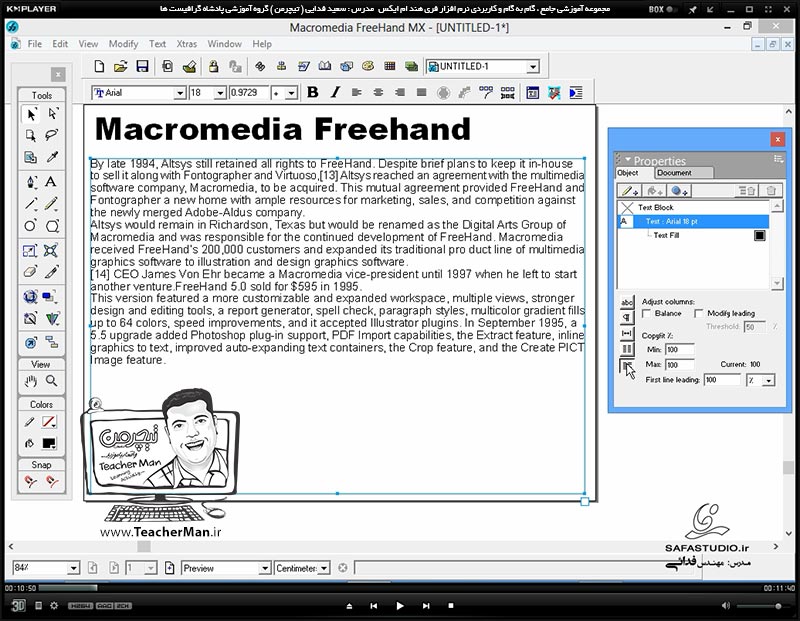Screen dimensions: 800x621
Task: Select the Text tool
Action: tap(51, 182)
